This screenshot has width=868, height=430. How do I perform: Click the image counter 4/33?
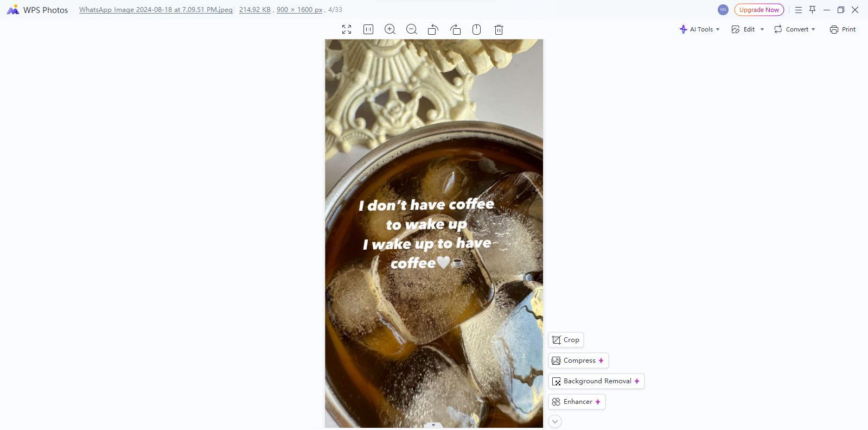335,10
